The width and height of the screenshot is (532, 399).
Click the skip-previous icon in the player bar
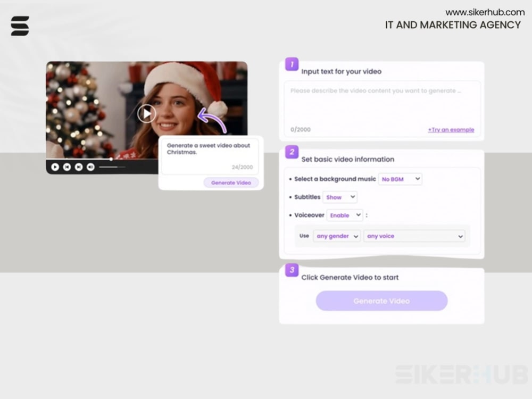(x=67, y=167)
